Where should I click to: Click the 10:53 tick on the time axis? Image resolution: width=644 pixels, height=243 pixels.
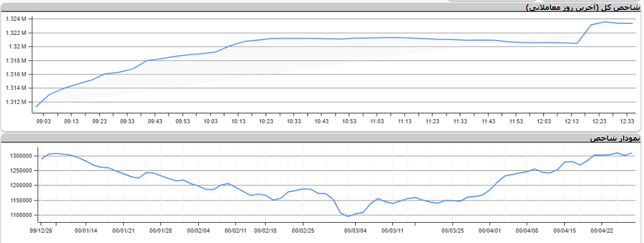point(349,121)
